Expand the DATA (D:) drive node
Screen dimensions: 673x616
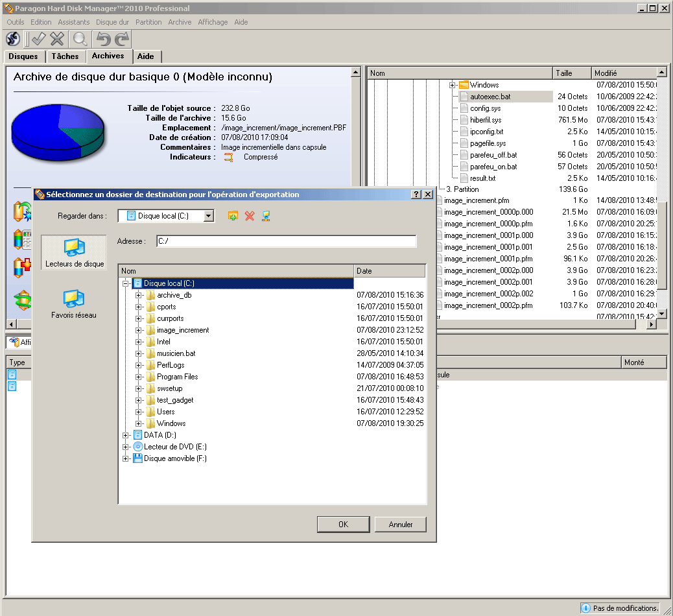125,435
